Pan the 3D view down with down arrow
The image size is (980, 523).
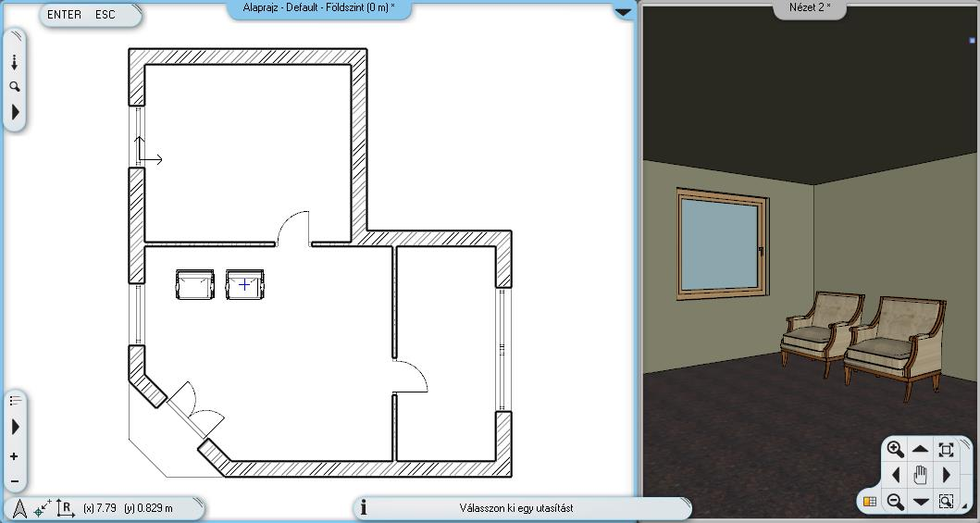pos(920,502)
